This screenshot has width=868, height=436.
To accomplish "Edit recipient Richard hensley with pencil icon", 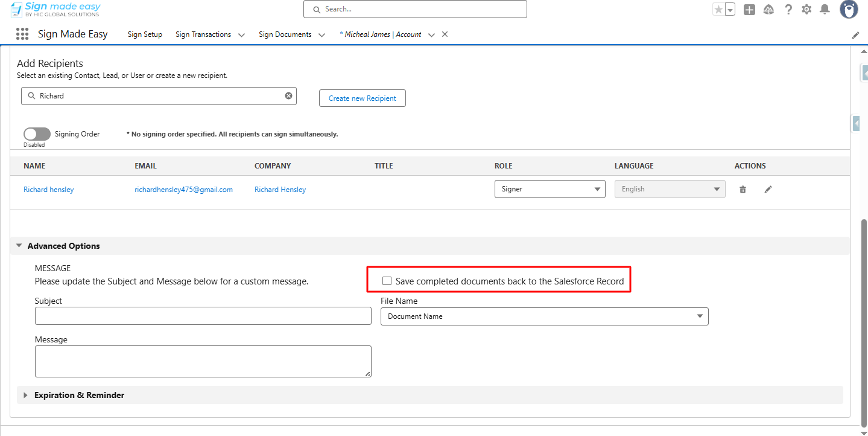I will 768,190.
